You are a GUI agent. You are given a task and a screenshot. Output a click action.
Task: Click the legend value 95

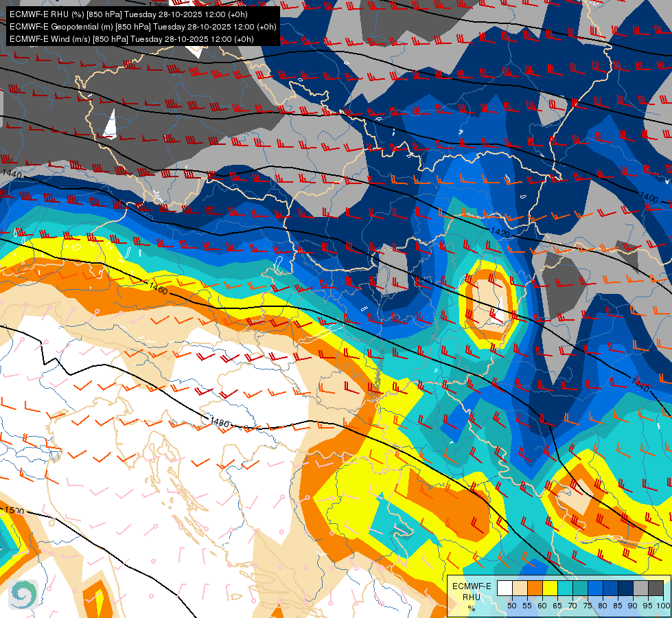click(x=648, y=606)
